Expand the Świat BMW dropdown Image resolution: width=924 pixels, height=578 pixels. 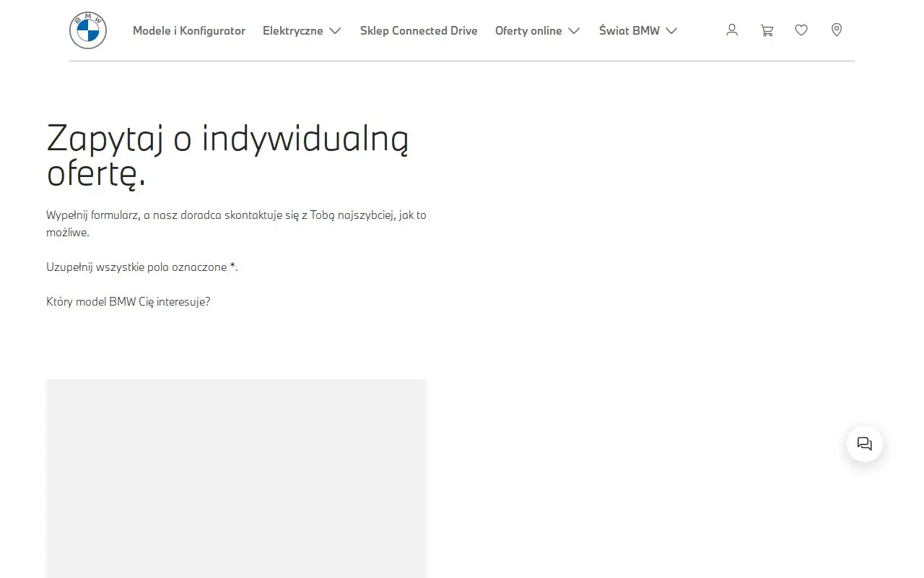click(x=638, y=30)
